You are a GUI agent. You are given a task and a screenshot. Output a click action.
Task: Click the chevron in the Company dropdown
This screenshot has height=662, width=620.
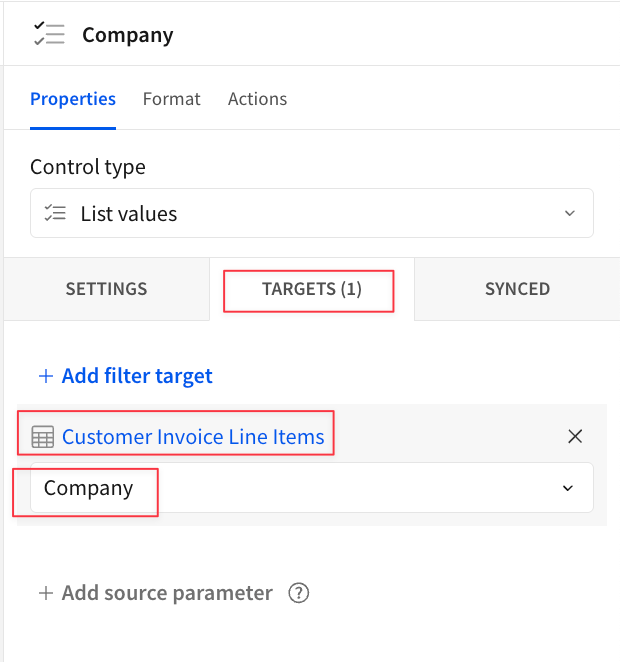pos(568,488)
